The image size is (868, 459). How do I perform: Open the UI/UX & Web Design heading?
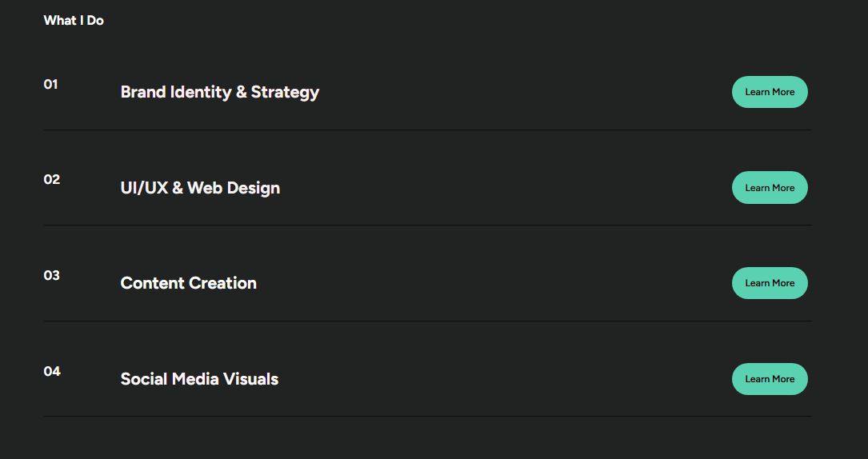[x=200, y=188]
